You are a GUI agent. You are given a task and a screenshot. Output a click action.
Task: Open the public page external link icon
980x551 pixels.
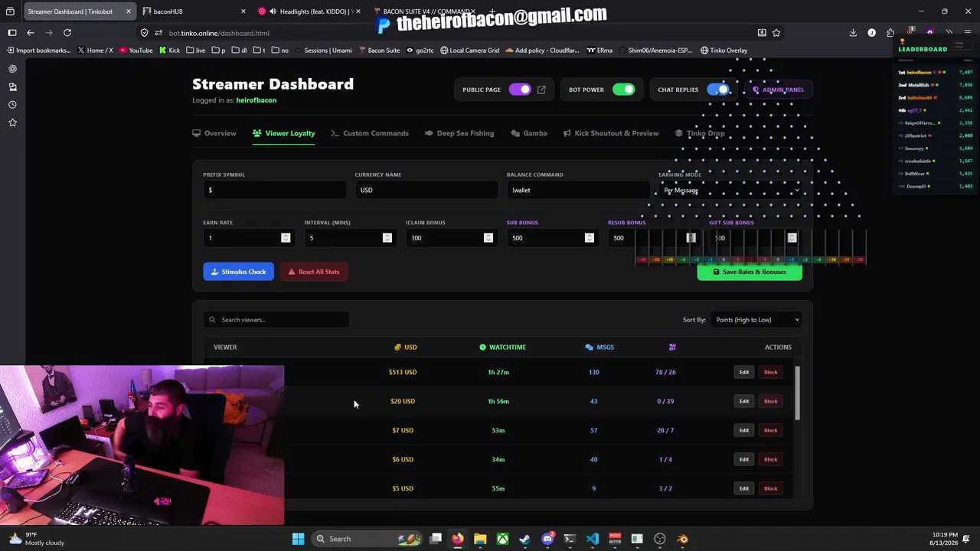click(541, 90)
